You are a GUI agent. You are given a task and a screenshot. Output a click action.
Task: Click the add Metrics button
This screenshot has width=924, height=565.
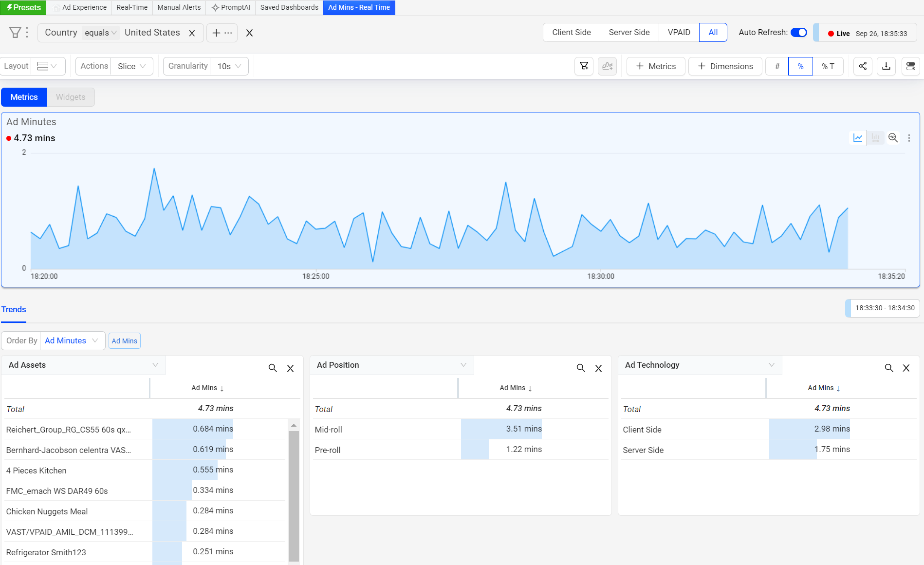tap(656, 66)
